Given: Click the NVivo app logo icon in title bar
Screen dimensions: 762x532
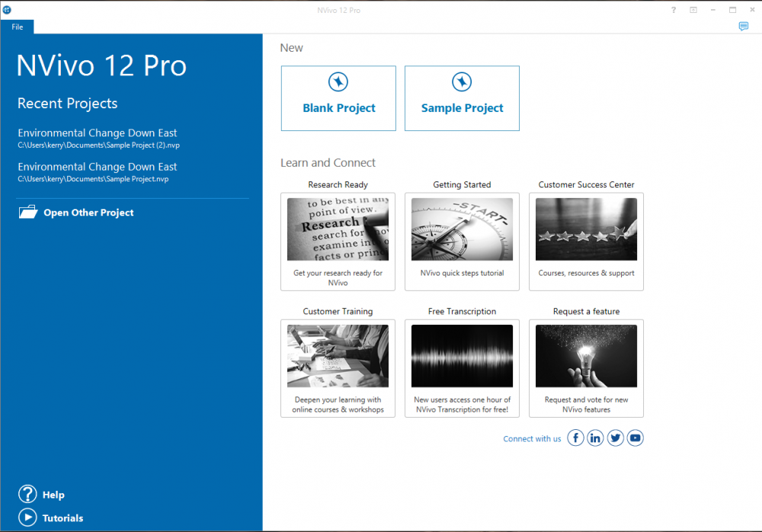Looking at the screenshot, I should pyautogui.click(x=7, y=10).
